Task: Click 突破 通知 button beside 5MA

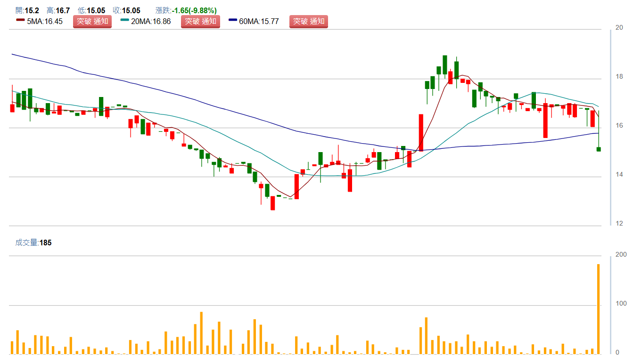Action: [92, 21]
